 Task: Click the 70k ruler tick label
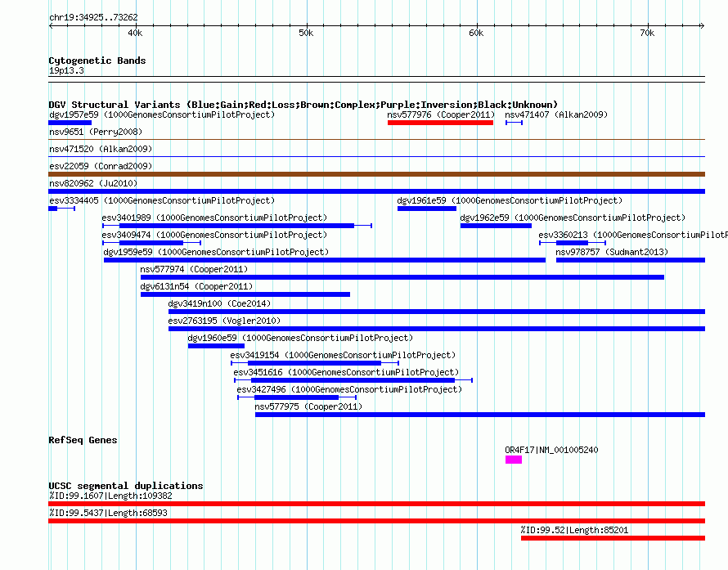(647, 33)
